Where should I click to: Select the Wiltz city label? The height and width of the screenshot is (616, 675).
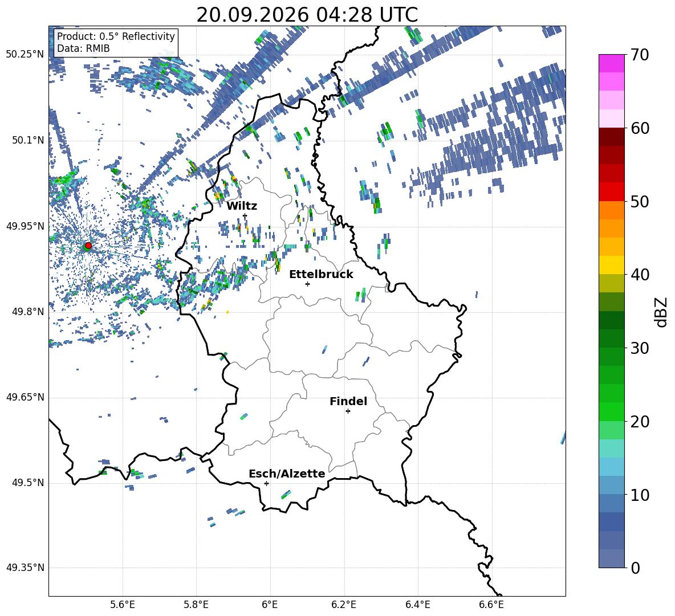tap(242, 206)
